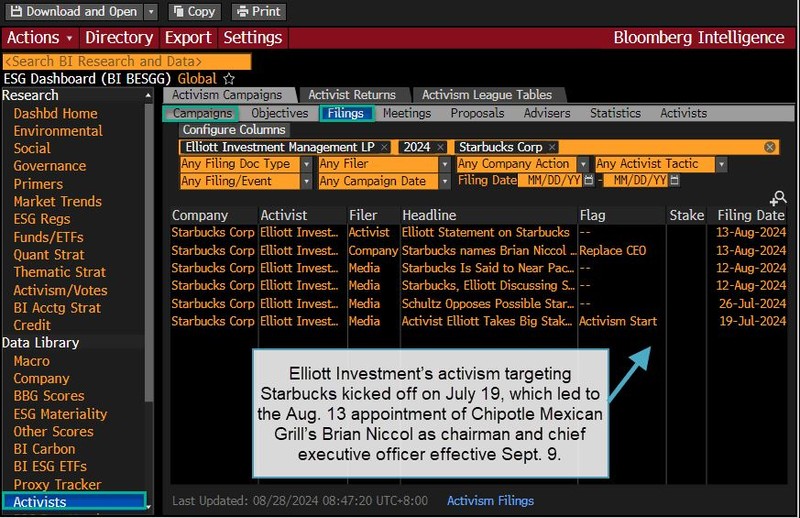Open BBG Scores in Data Library
800x518 pixels.
coord(49,396)
